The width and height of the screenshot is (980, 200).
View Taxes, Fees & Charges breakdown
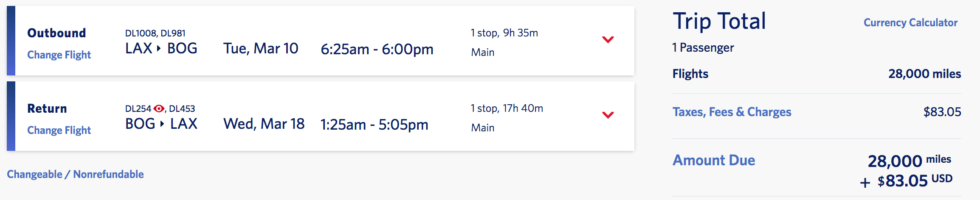732,112
